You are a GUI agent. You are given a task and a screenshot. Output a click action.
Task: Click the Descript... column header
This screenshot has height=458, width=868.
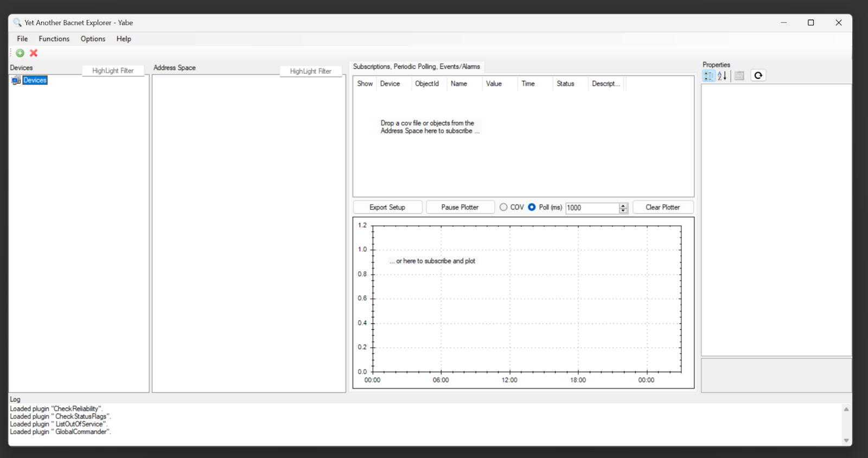pos(606,84)
